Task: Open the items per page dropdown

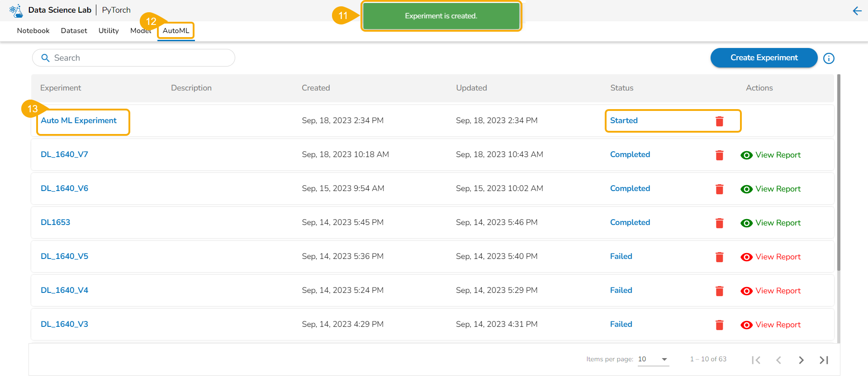Action: tap(653, 359)
